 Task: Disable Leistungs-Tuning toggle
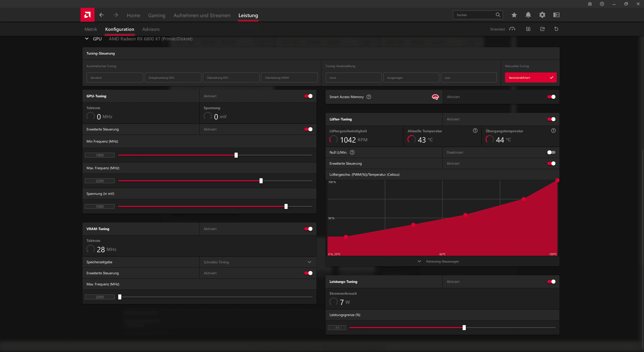click(551, 282)
